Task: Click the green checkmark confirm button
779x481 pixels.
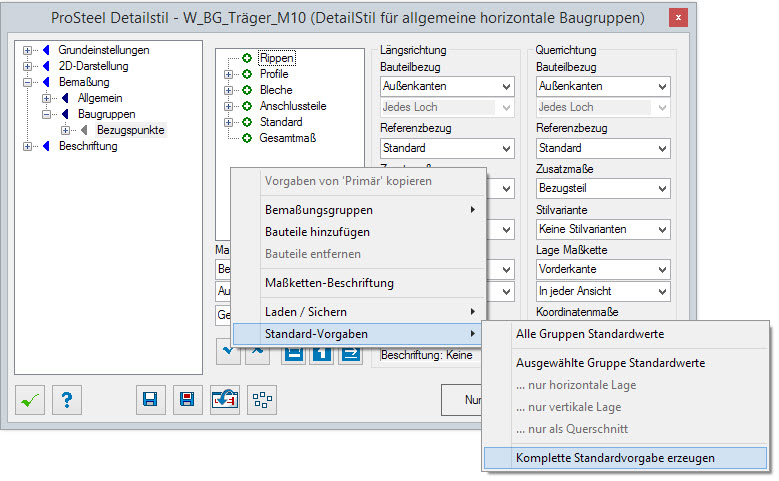Action: point(30,400)
